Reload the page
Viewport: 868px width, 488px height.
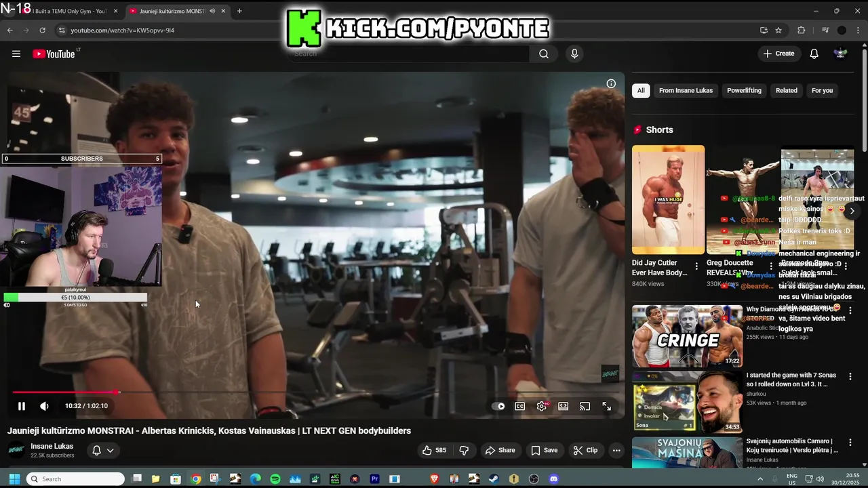click(42, 30)
